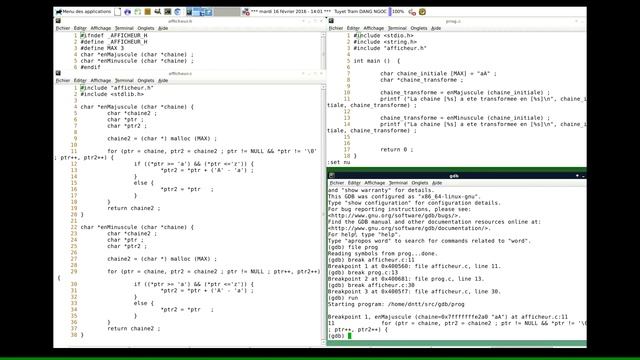
Task: Open Onglets menu in gdb window
Action: coord(420,183)
